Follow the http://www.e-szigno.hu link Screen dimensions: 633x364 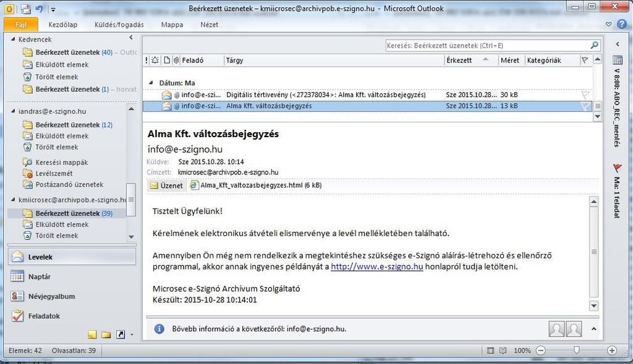376,267
